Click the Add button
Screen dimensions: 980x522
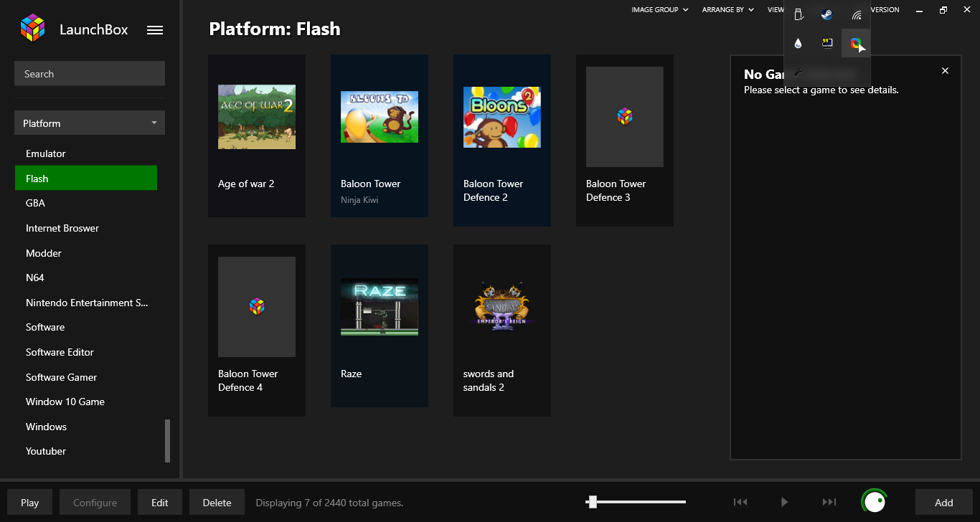tap(944, 502)
